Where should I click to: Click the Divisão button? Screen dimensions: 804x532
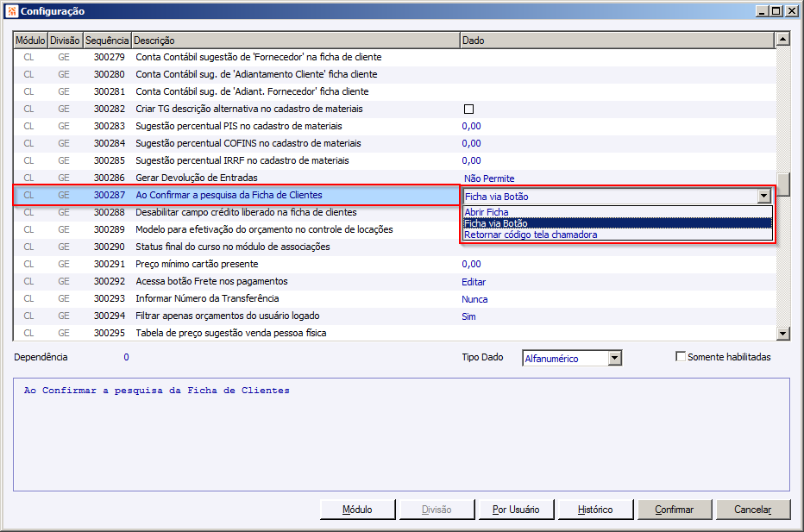click(437, 510)
